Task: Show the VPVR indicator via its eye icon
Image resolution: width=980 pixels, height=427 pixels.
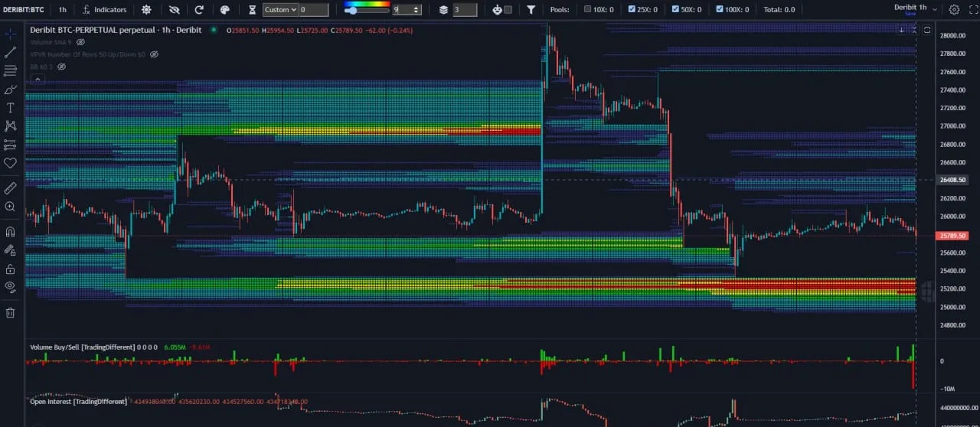Action: [x=154, y=54]
